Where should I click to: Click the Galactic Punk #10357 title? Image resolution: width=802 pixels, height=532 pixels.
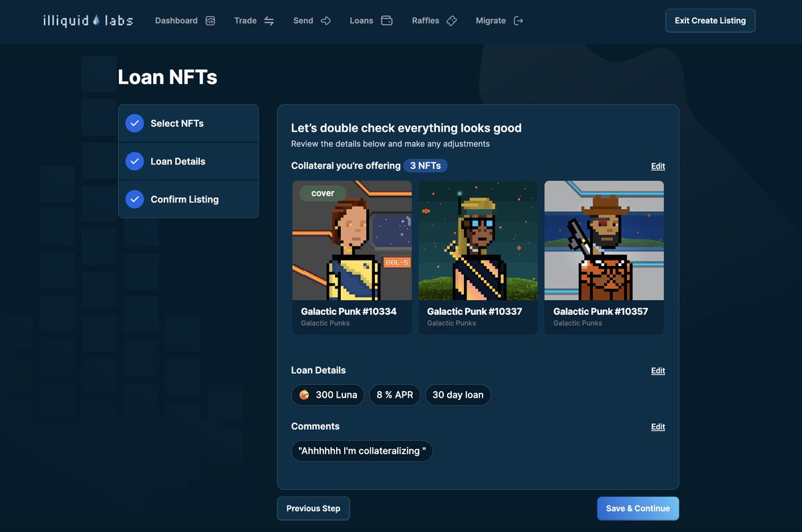pos(601,311)
